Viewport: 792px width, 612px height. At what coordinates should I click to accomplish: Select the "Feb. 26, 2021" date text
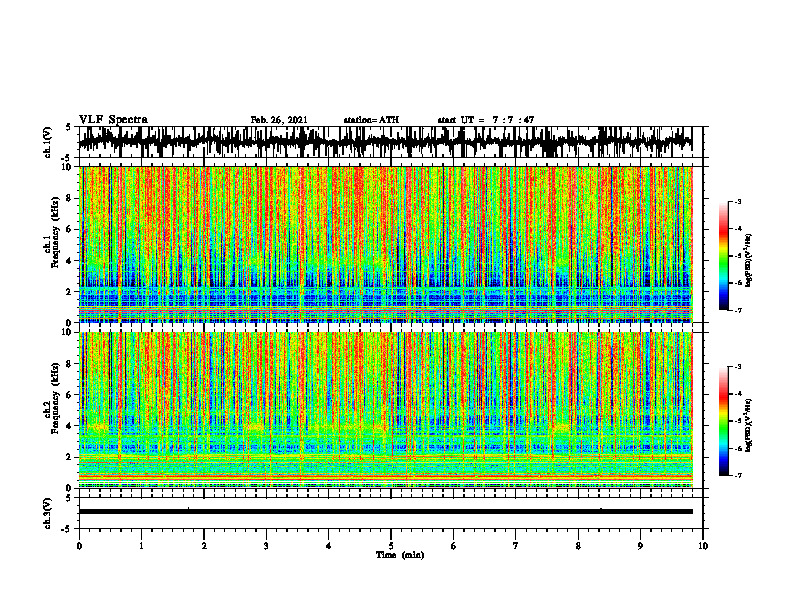(279, 120)
